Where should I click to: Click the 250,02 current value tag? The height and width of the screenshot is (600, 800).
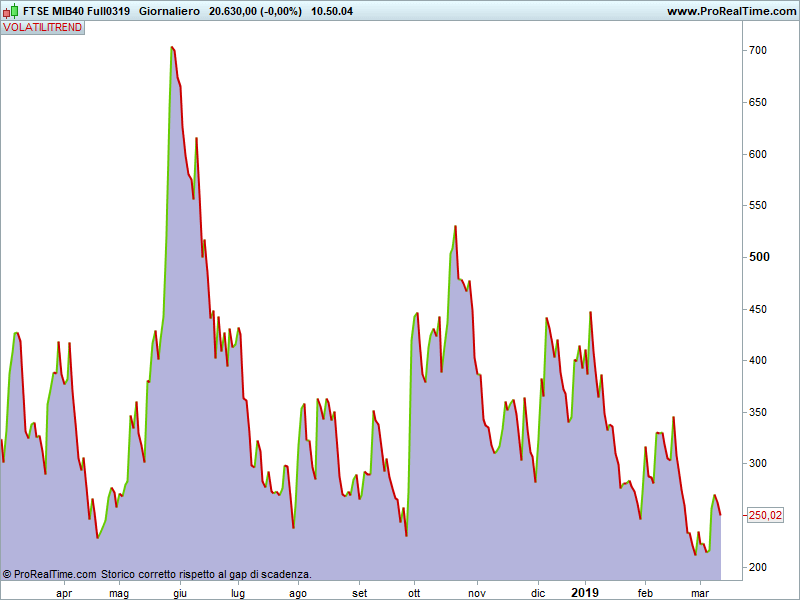click(765, 515)
